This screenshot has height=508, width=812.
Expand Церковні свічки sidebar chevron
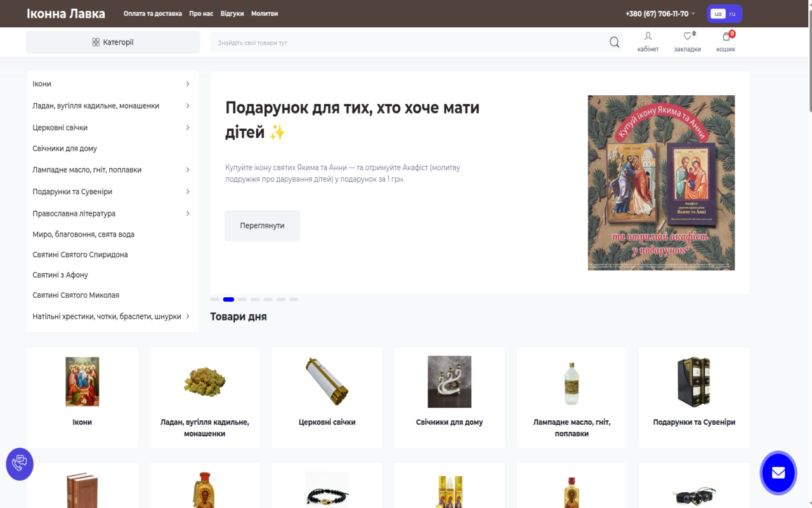(188, 128)
